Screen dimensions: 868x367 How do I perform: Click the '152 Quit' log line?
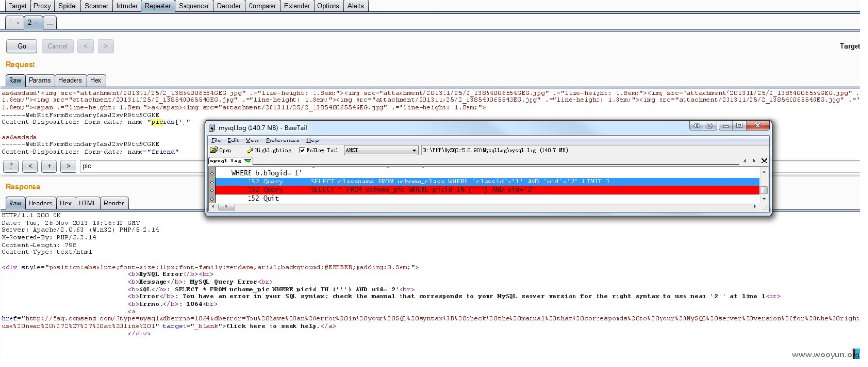(x=263, y=198)
